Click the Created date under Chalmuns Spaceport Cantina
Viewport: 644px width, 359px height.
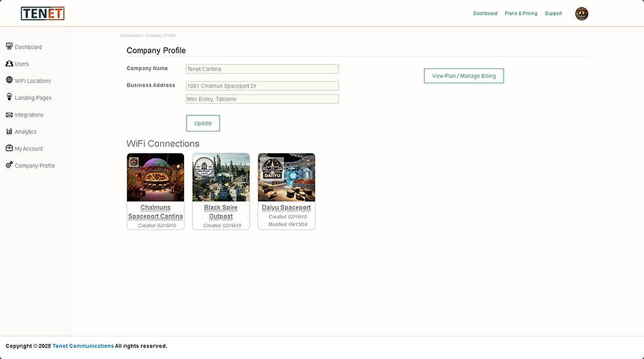click(156, 226)
